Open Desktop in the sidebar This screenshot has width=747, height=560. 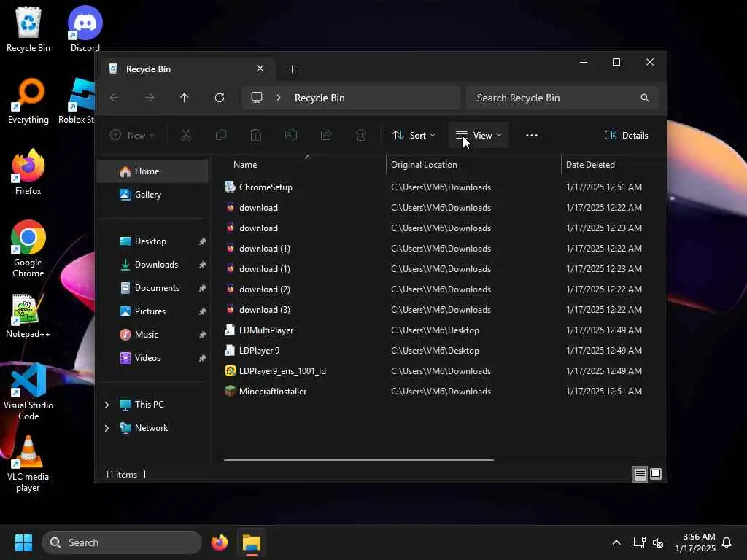click(152, 241)
